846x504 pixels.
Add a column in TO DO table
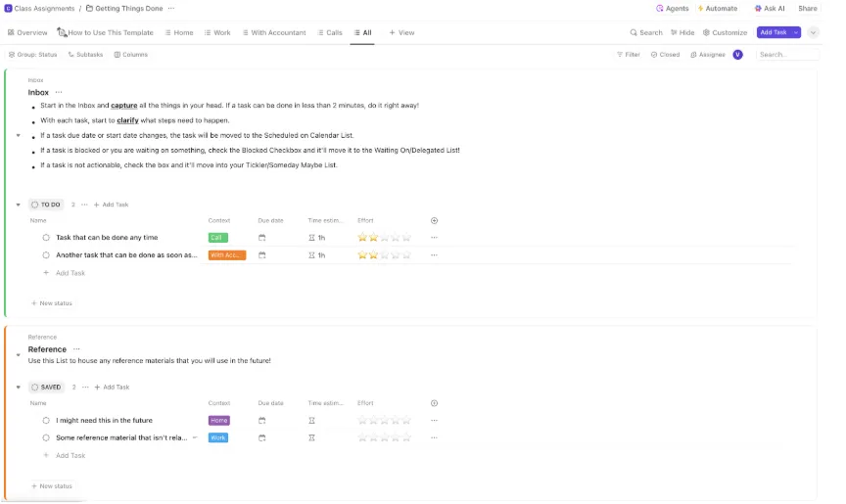pyautogui.click(x=435, y=220)
